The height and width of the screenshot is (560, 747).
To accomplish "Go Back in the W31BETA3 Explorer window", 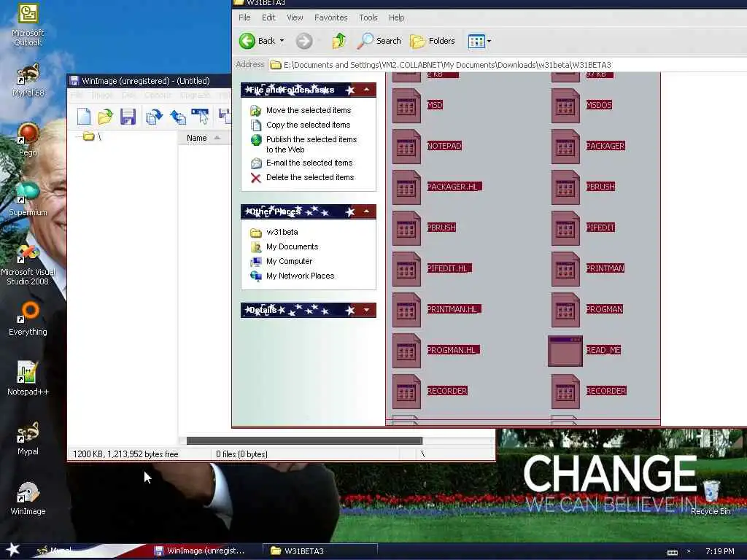I will [258, 41].
